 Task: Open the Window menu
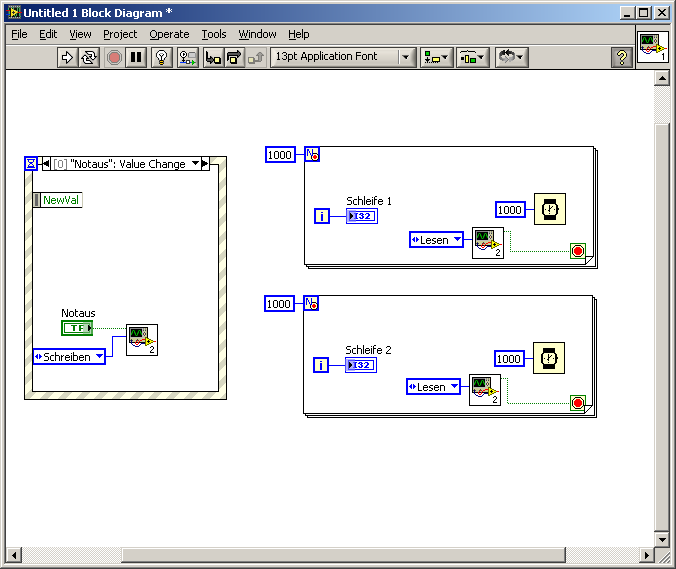(257, 34)
